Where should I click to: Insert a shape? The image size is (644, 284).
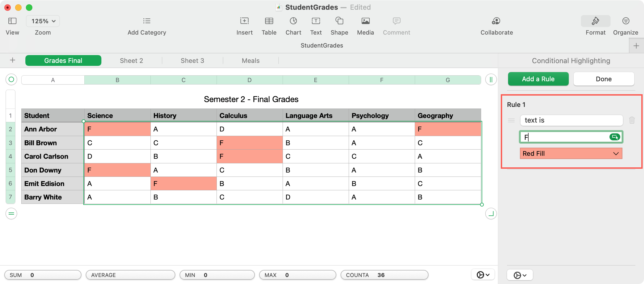(339, 26)
